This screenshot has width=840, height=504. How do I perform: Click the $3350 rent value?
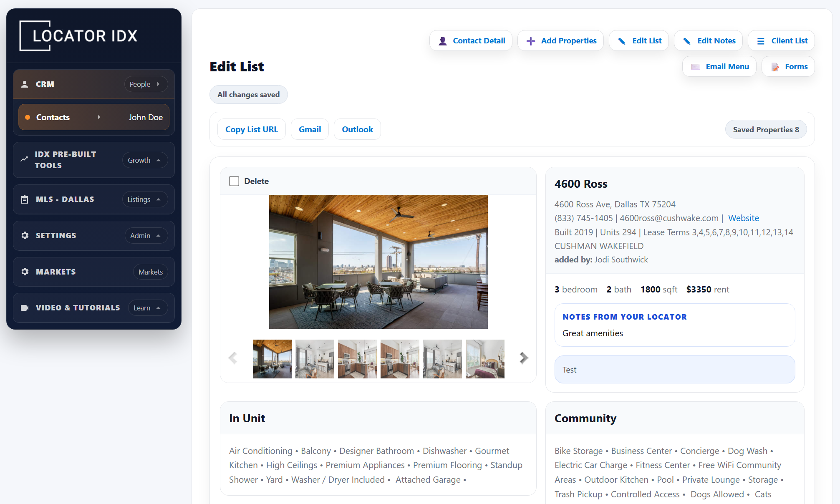click(699, 290)
